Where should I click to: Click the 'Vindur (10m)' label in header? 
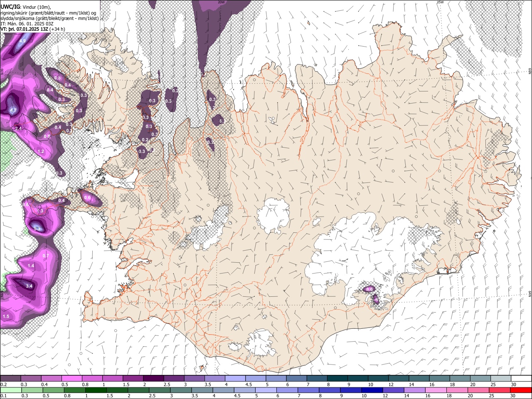point(36,7)
